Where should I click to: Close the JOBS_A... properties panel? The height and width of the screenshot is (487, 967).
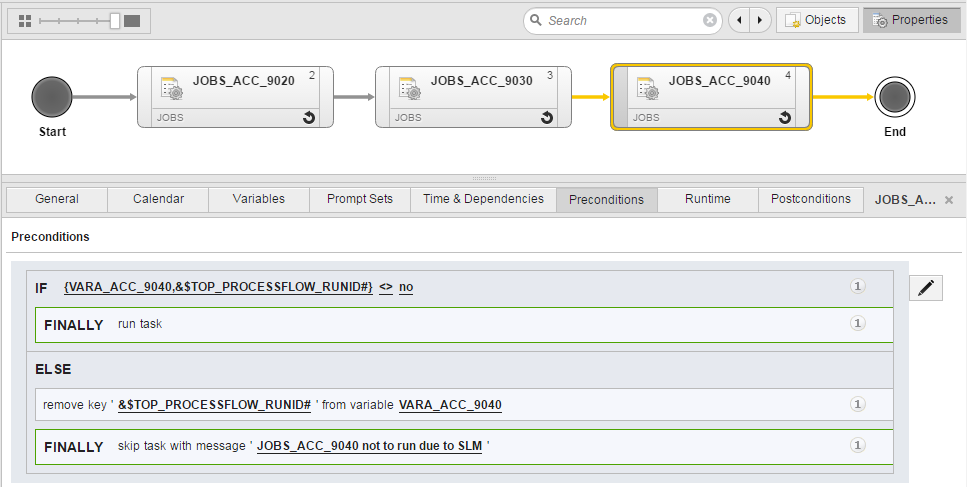coord(949,200)
